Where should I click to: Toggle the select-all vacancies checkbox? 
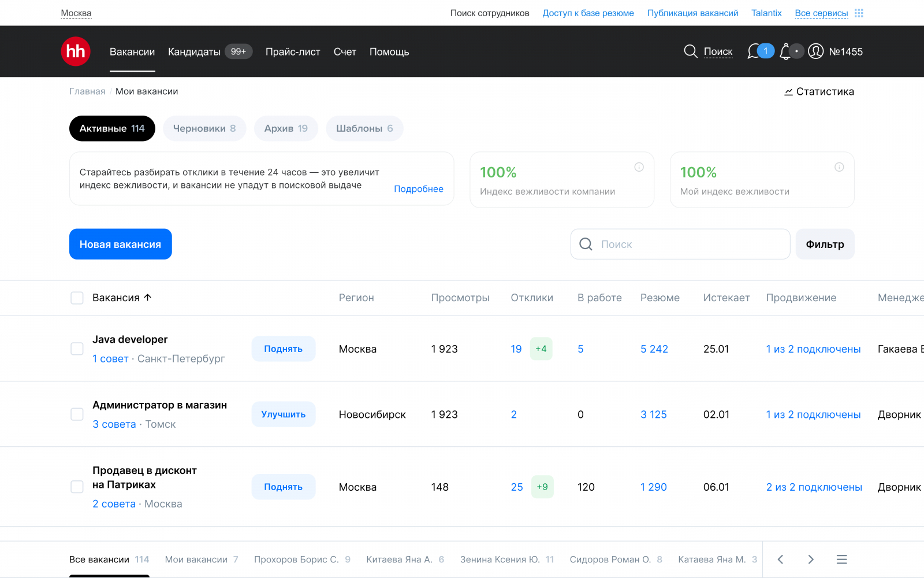(x=77, y=298)
